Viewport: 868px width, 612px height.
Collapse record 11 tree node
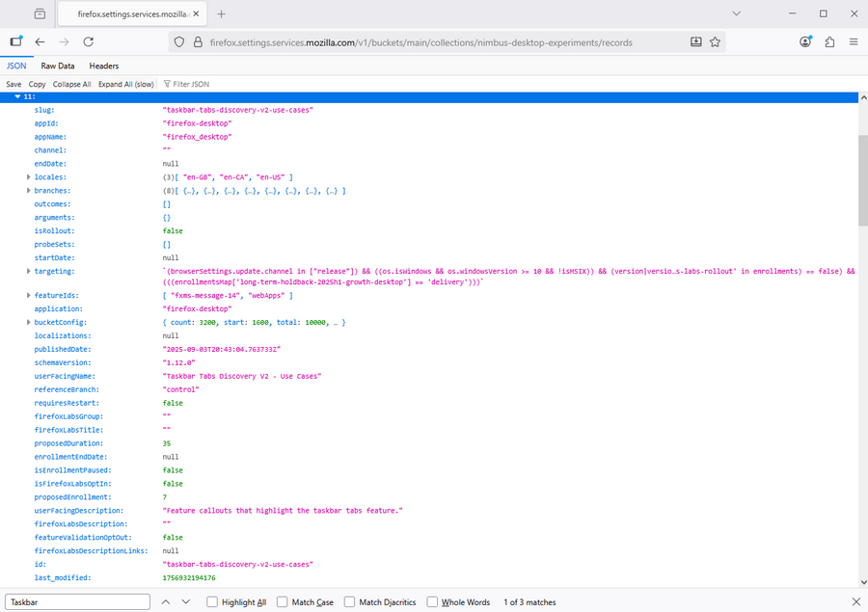point(17,97)
